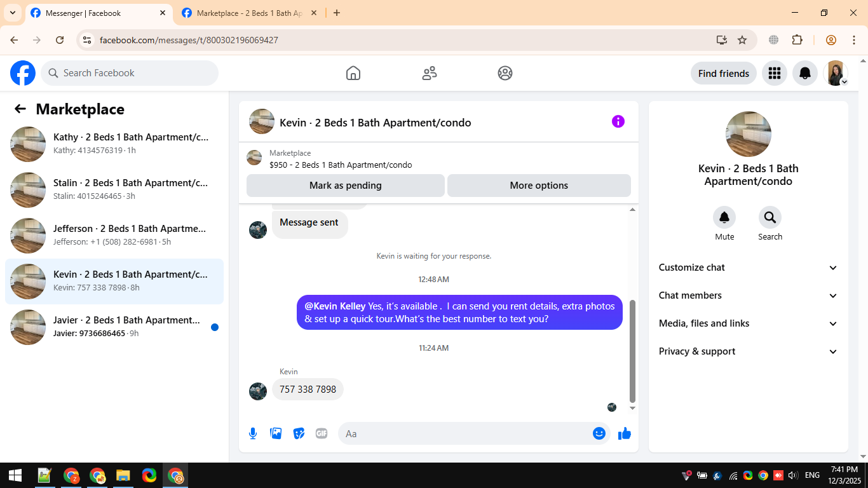
Task: Open the GIF picker
Action: pos(322,433)
